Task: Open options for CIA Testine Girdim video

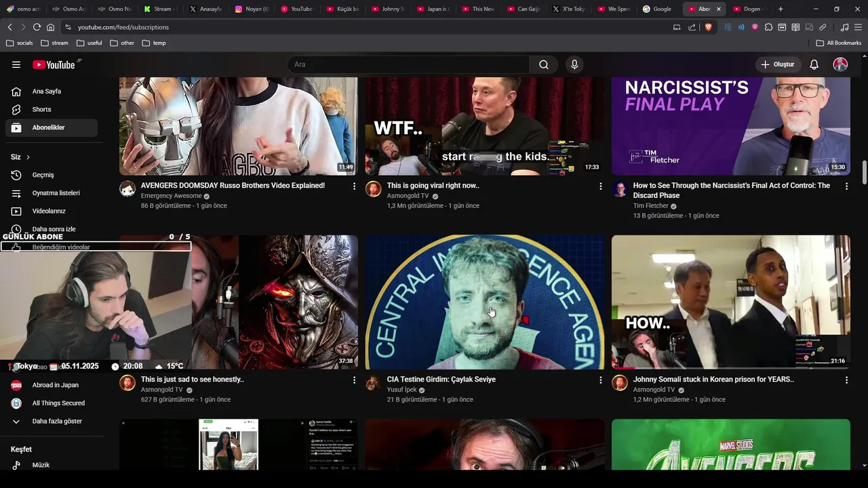Action: tap(600, 380)
